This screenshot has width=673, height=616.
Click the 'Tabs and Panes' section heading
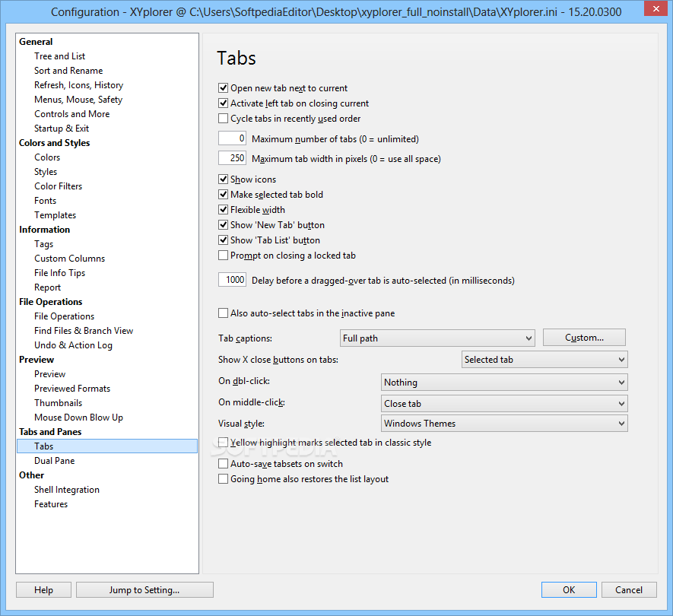tap(50, 432)
